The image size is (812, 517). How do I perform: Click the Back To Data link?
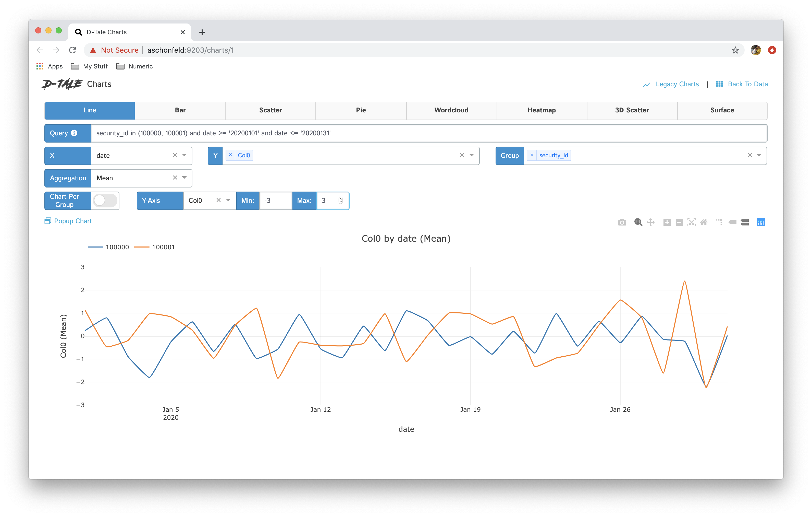coord(747,84)
